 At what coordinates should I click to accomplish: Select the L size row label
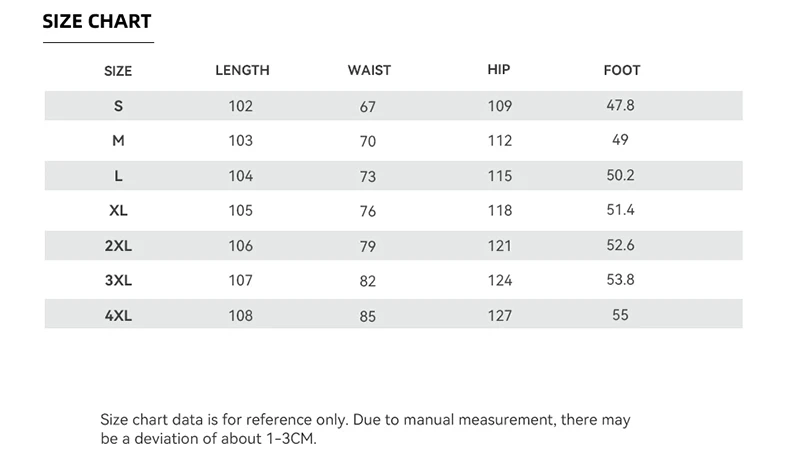click(x=118, y=176)
